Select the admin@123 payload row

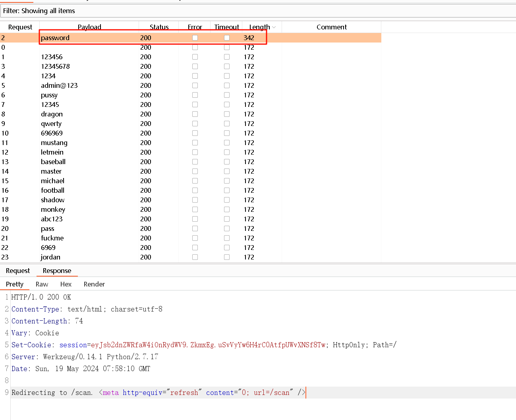click(x=191, y=85)
